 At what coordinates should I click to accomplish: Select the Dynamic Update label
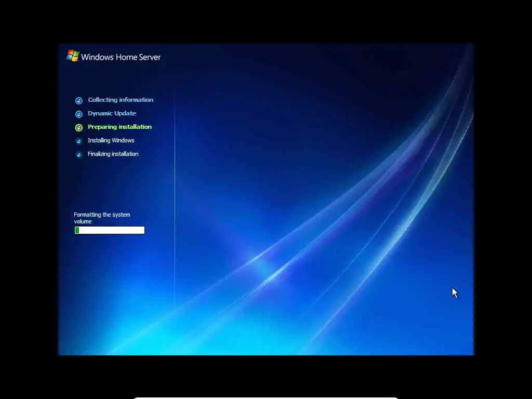point(112,113)
